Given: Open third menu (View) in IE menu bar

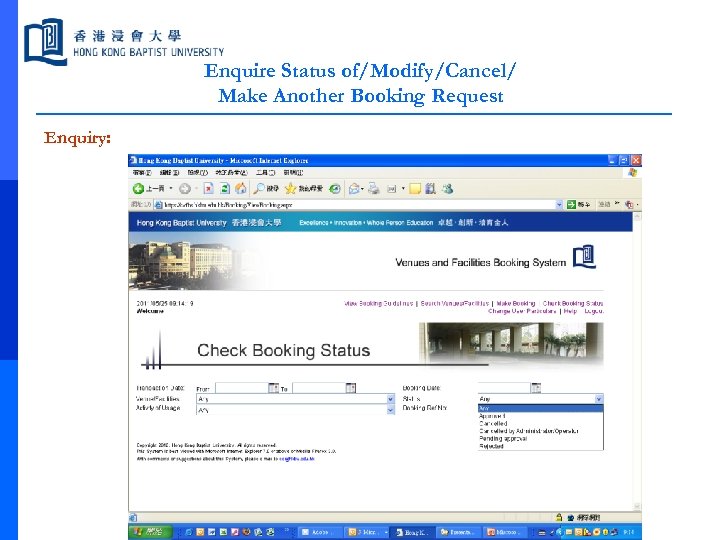Looking at the screenshot, I should point(197,173).
